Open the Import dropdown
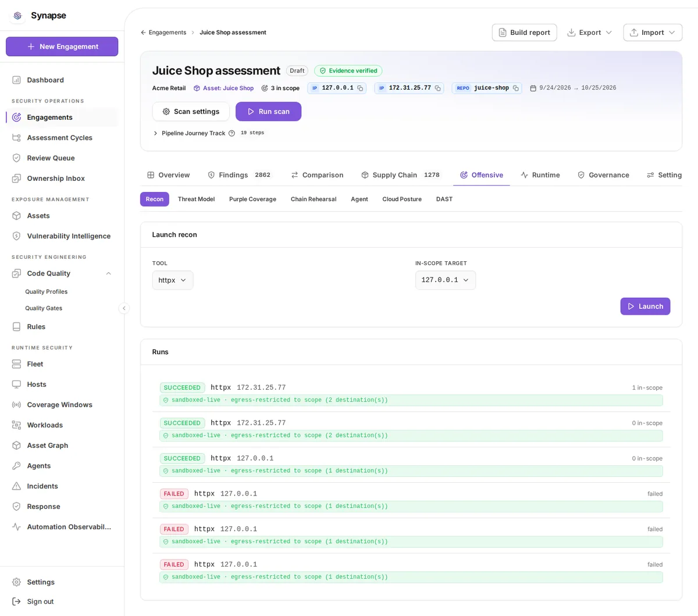 (x=653, y=33)
